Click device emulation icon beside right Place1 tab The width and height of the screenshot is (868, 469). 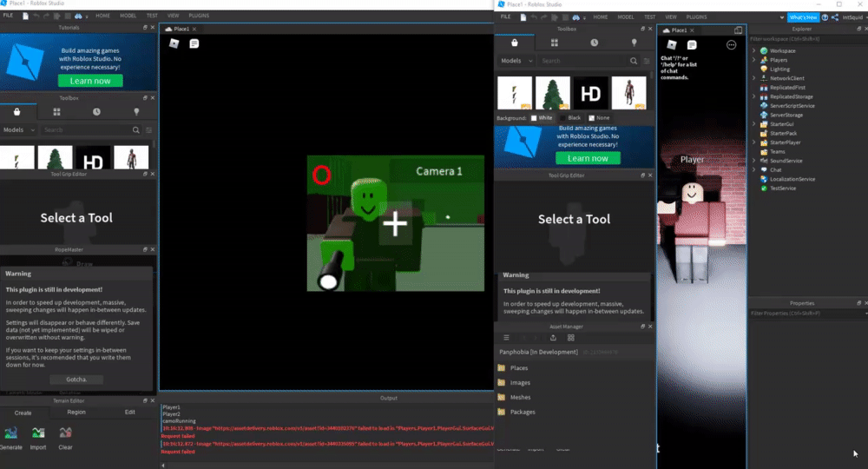pyautogui.click(x=738, y=30)
